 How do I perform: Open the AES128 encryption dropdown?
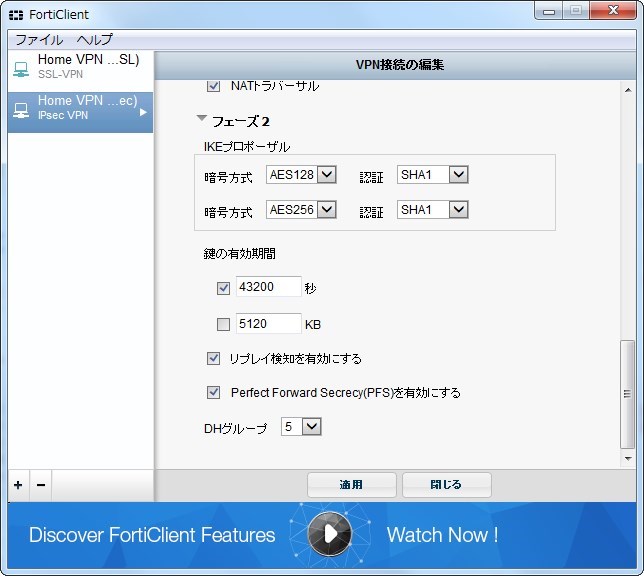tap(327, 175)
